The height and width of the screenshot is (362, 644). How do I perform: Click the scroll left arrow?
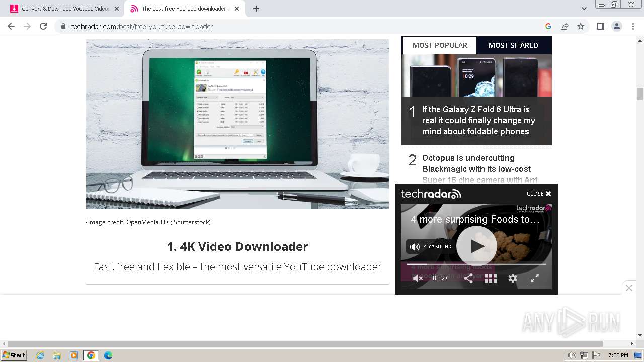[x=4, y=344]
